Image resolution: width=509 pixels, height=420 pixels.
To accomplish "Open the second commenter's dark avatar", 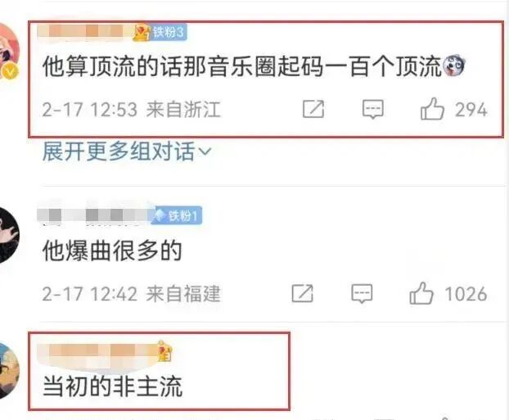I will 9,235.
